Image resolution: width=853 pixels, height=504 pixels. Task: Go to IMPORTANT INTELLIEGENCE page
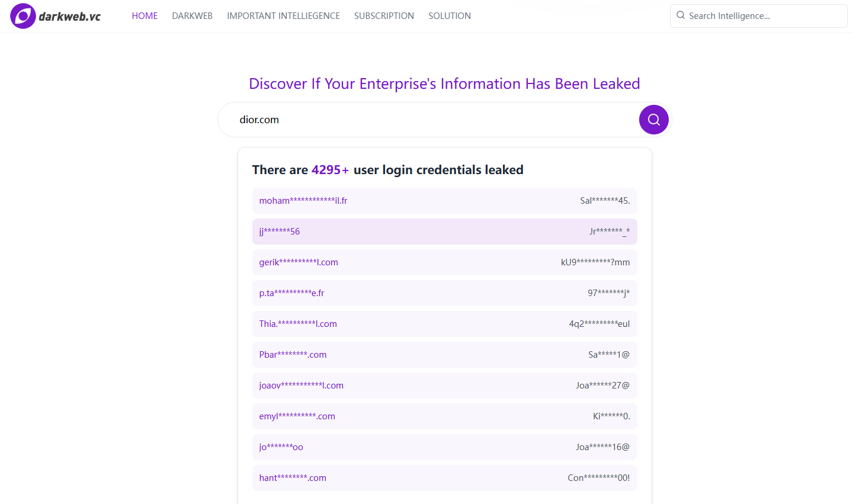[283, 16]
